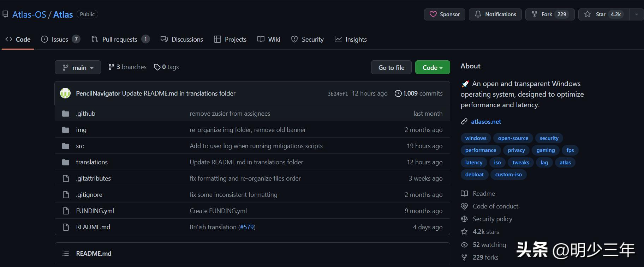Screen dimensions: 644x267
Task: Open the main branch dropdown
Action: coord(78,67)
